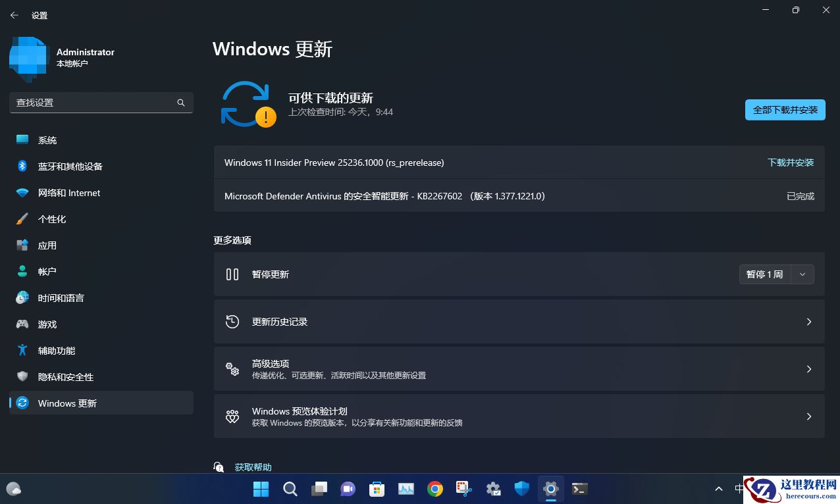The image size is (840, 504).
Task: Open 高级选项 settings
Action: (519, 368)
